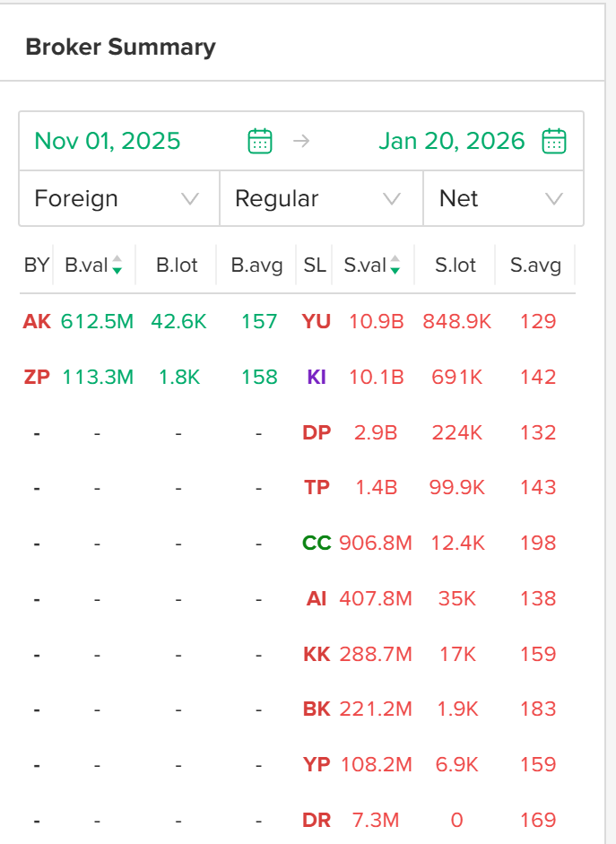Open the start date calendar icon
The image size is (616, 844).
[260, 141]
